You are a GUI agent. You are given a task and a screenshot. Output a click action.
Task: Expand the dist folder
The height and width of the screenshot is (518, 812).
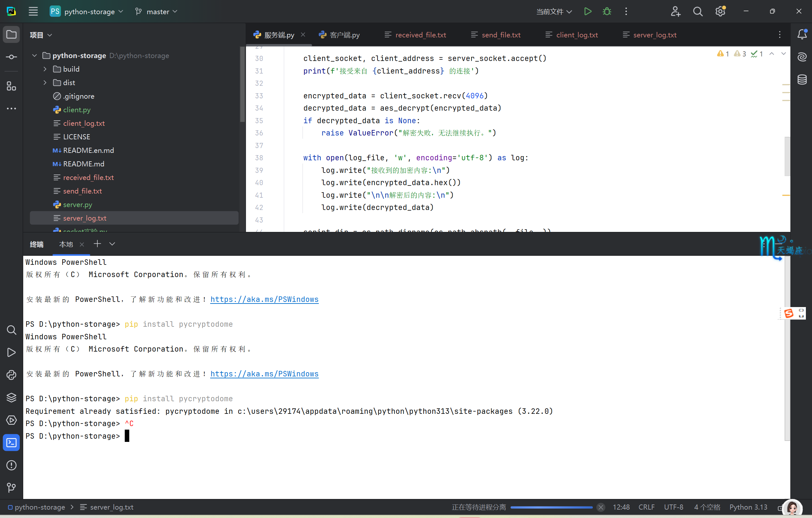pos(45,83)
